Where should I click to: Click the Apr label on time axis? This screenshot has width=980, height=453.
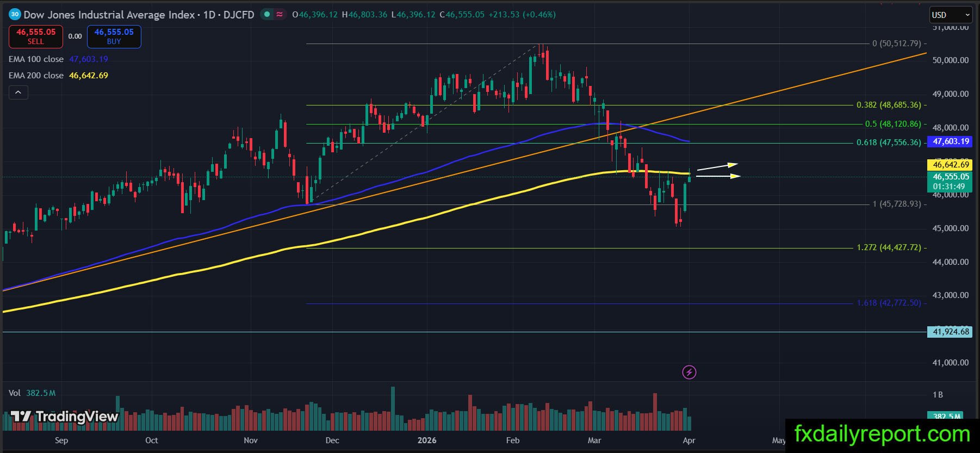click(689, 440)
